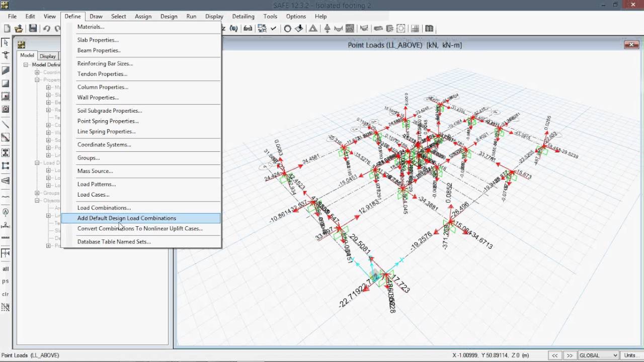
Task: Click the Point Loads (LL_ABOVE) view title
Action: pos(405,45)
